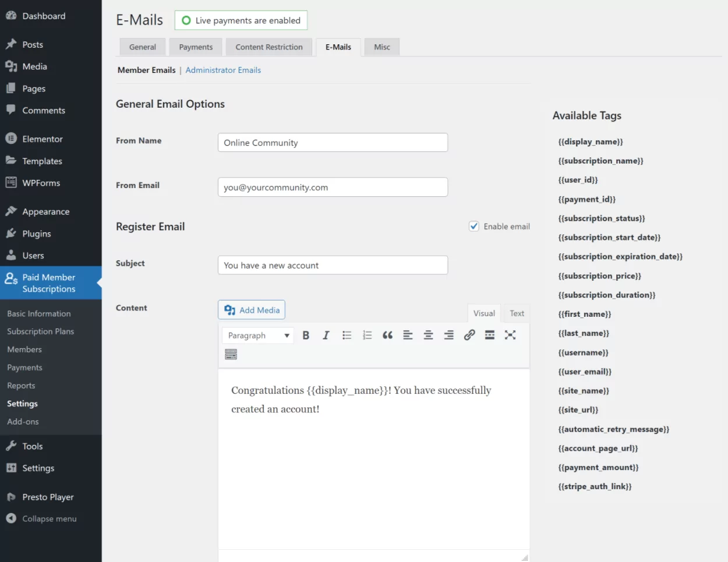Switch to the Payments tab

196,47
